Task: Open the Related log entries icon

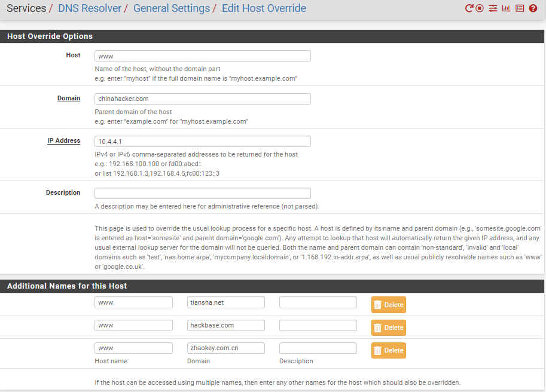Action: 519,9
